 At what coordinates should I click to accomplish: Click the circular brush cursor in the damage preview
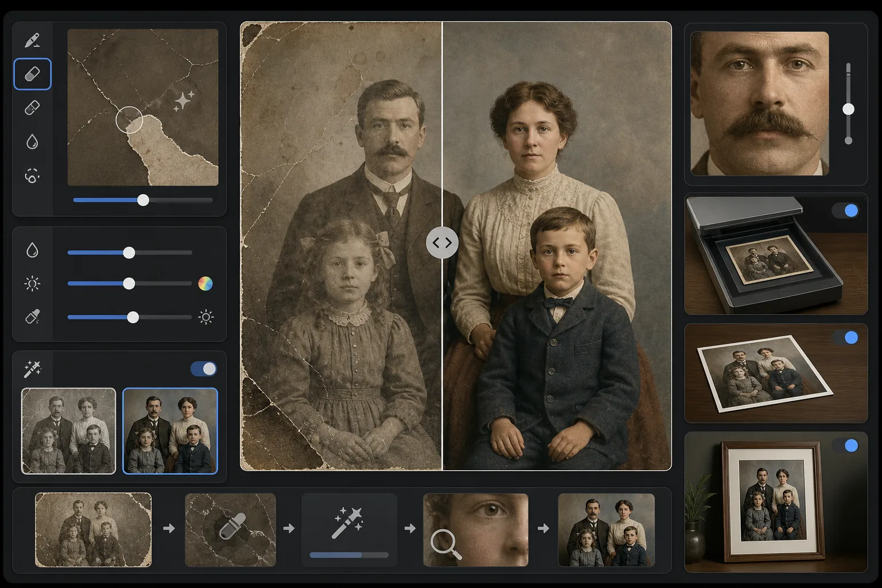[x=129, y=119]
